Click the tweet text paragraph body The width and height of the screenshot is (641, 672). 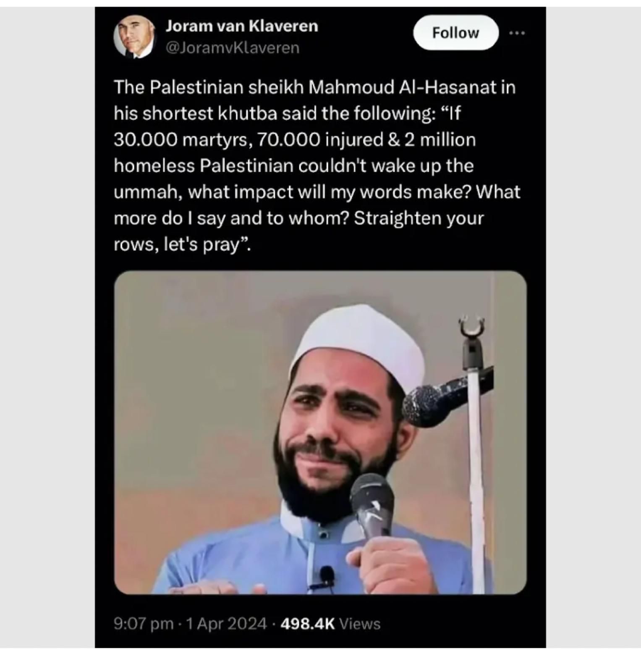[x=317, y=166]
